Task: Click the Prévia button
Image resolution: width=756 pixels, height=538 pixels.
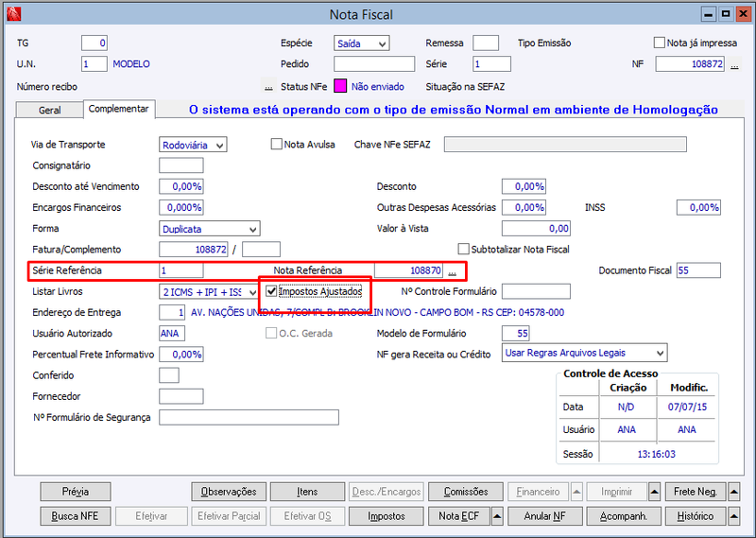Action: (76, 492)
